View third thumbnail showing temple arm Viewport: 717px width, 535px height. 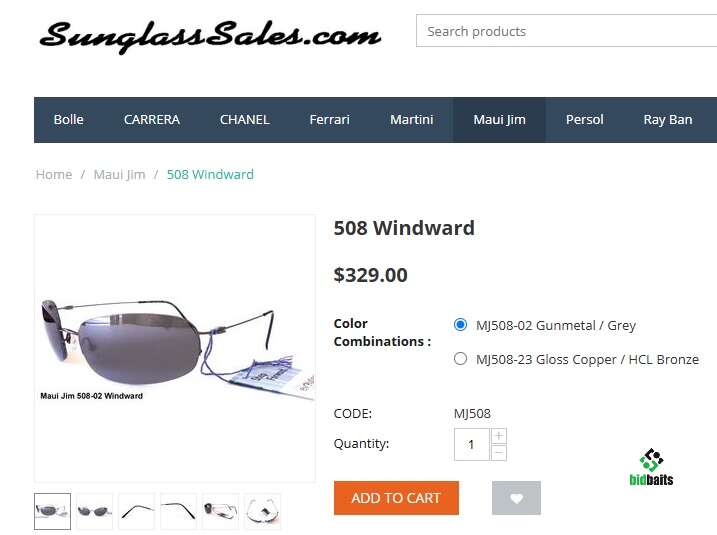[136, 511]
